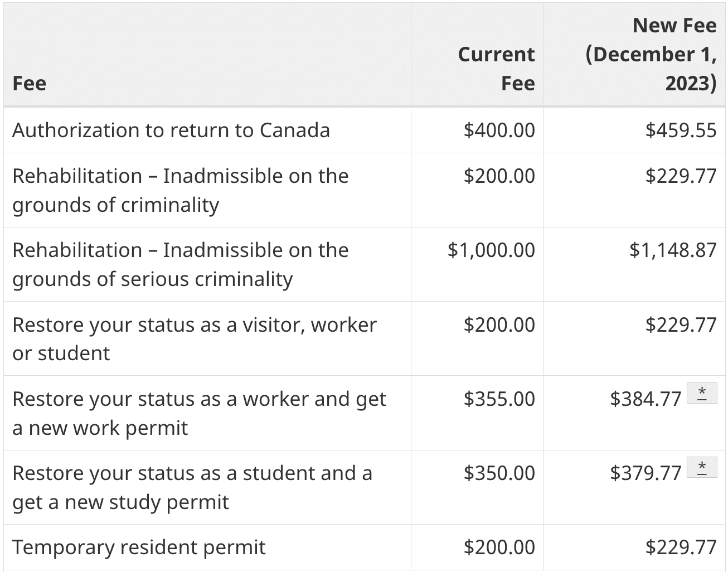Image resolution: width=728 pixels, height=572 pixels.
Task: Select the "new work permit" row label
Action: 199,413
